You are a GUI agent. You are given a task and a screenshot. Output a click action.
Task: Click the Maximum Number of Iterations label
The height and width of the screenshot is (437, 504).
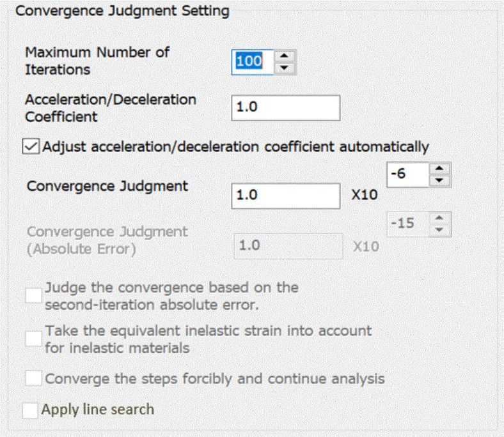(x=97, y=61)
